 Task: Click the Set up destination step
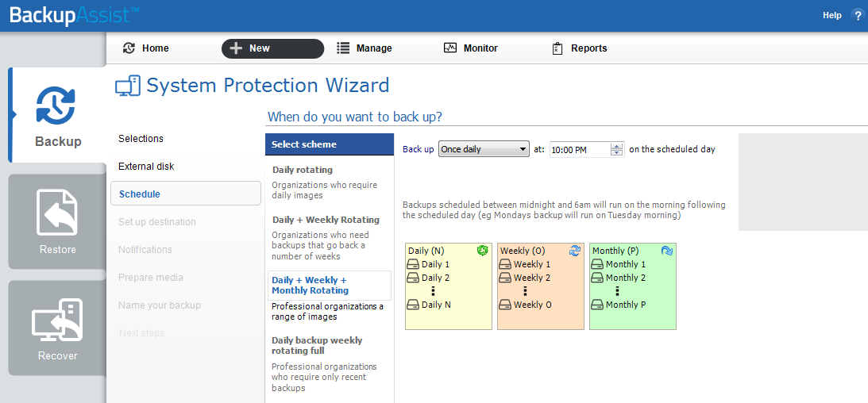click(x=157, y=221)
